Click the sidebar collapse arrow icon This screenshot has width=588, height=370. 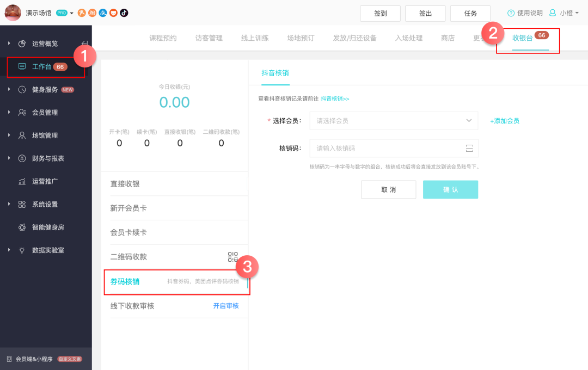tap(84, 44)
